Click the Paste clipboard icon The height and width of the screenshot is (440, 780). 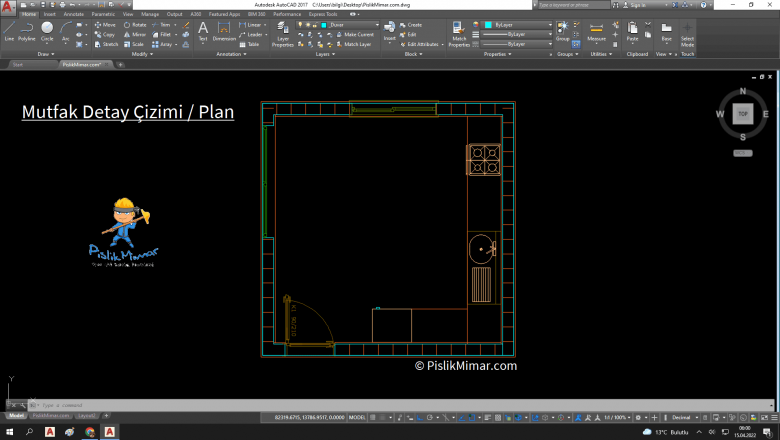coord(632,32)
